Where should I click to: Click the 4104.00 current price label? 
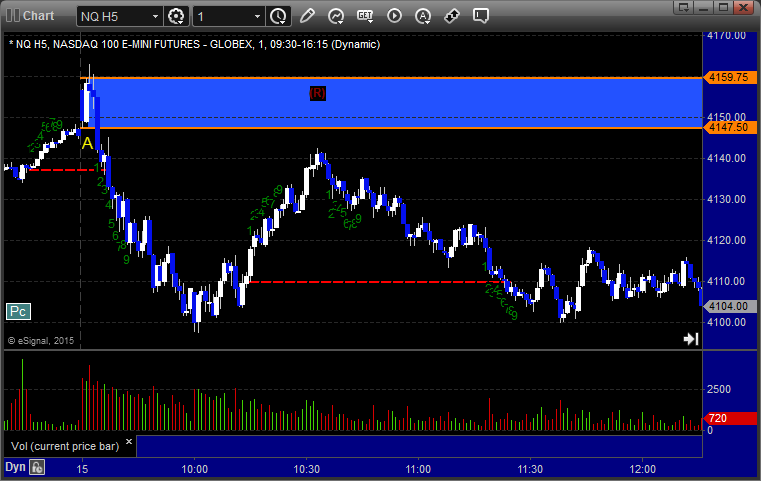[x=729, y=306]
